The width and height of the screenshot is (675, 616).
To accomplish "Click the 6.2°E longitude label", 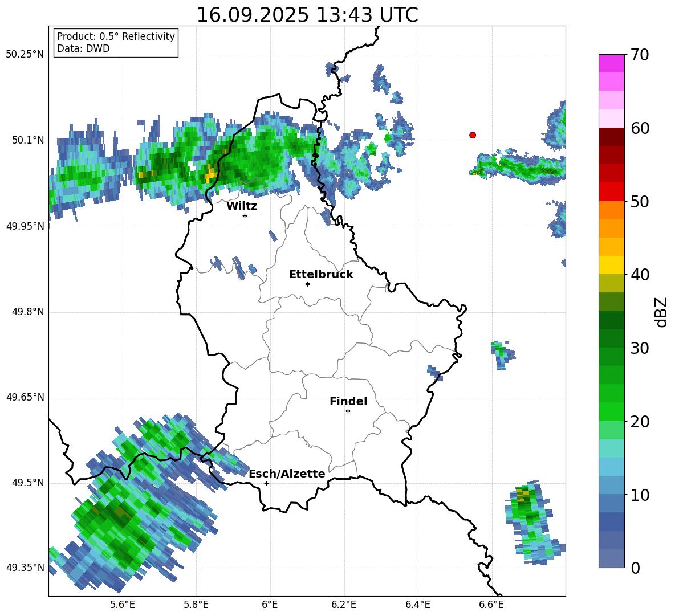I will coord(344,605).
